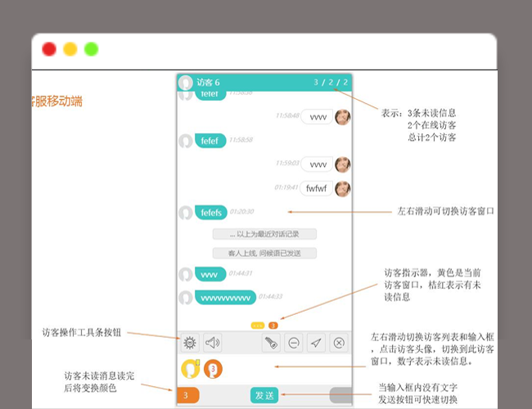Viewport: 532px width, 409px height.
Task: Tap the vvvvvvvvvvv chat bubble
Action: point(225,298)
